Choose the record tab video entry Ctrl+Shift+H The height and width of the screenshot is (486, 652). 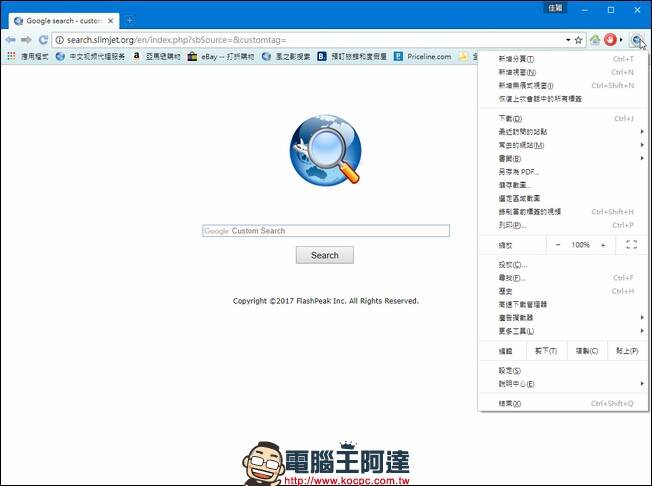[563, 212]
